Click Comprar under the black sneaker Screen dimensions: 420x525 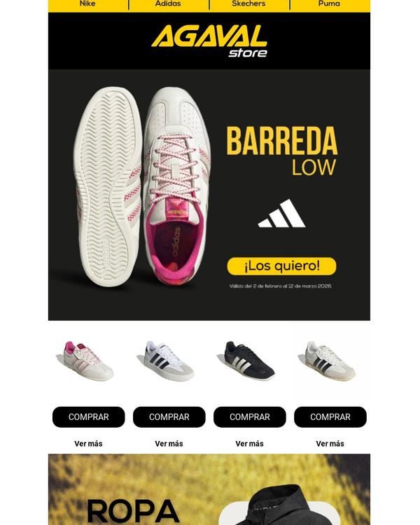(x=249, y=417)
